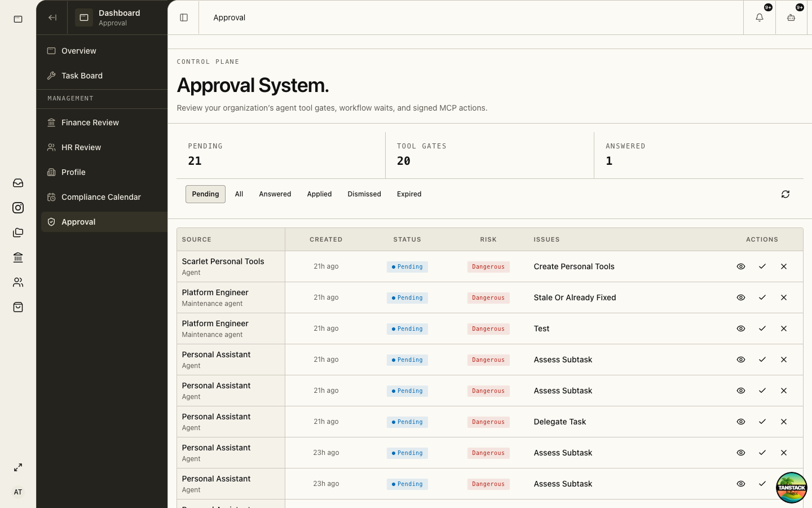
Task: Approve the Delegate Task request
Action: click(x=762, y=422)
